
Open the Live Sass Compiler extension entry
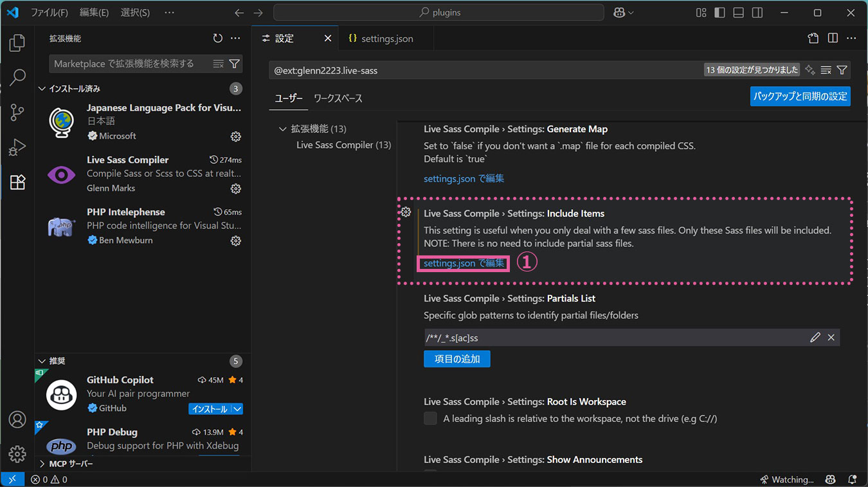coord(143,174)
